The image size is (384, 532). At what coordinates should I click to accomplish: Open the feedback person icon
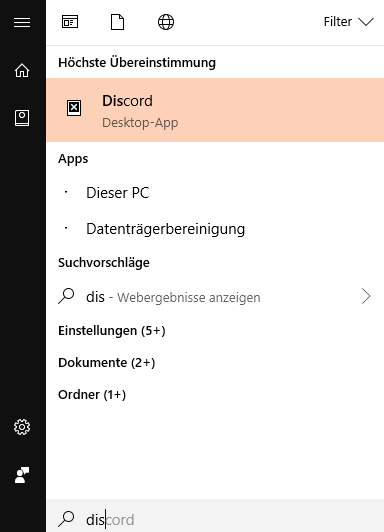[x=22, y=475]
